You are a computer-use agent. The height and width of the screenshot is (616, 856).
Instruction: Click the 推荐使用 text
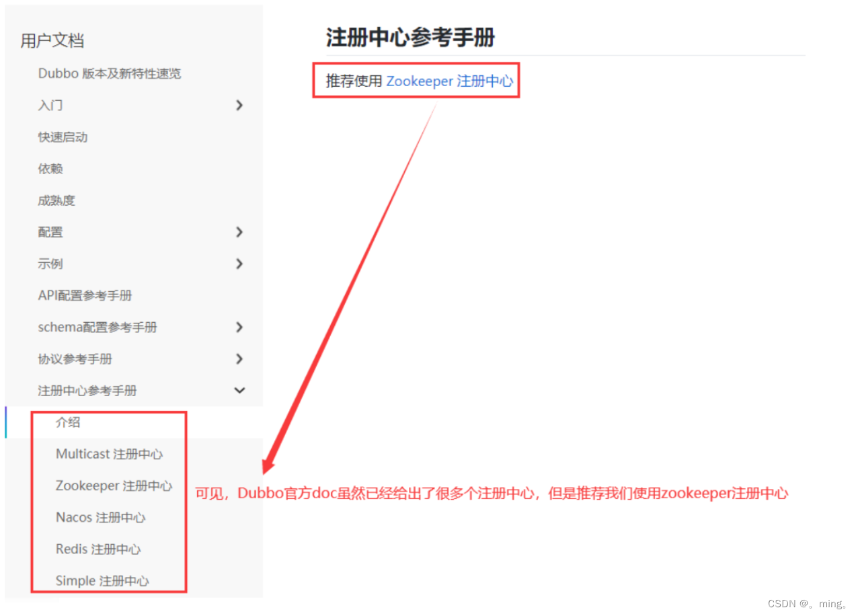(354, 81)
